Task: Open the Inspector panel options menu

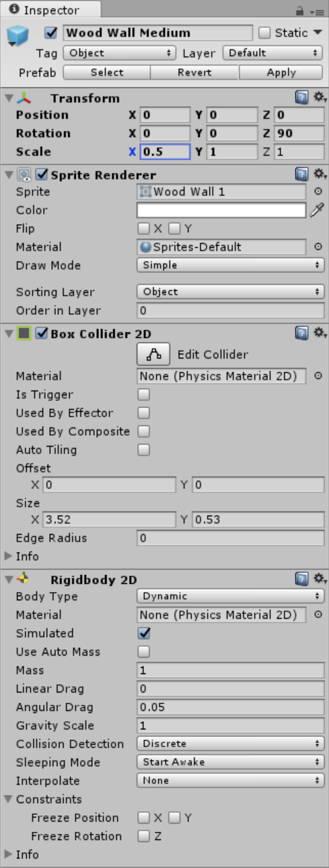Action: 317,12
